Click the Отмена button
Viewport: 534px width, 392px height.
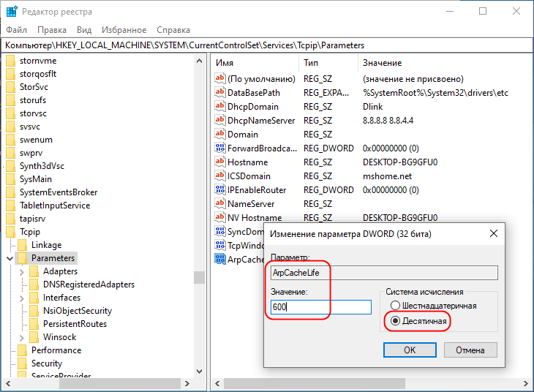470,350
